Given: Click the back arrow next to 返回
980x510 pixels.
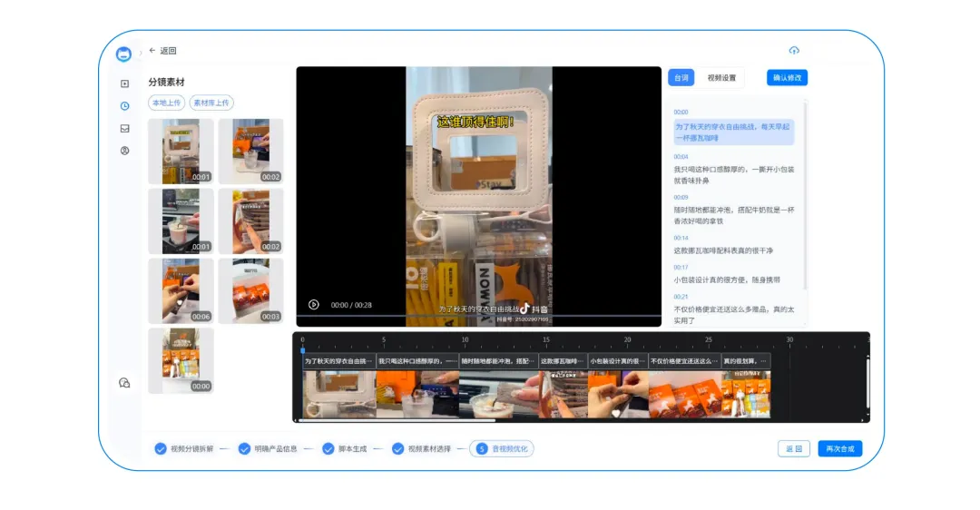Looking at the screenshot, I should (x=152, y=51).
